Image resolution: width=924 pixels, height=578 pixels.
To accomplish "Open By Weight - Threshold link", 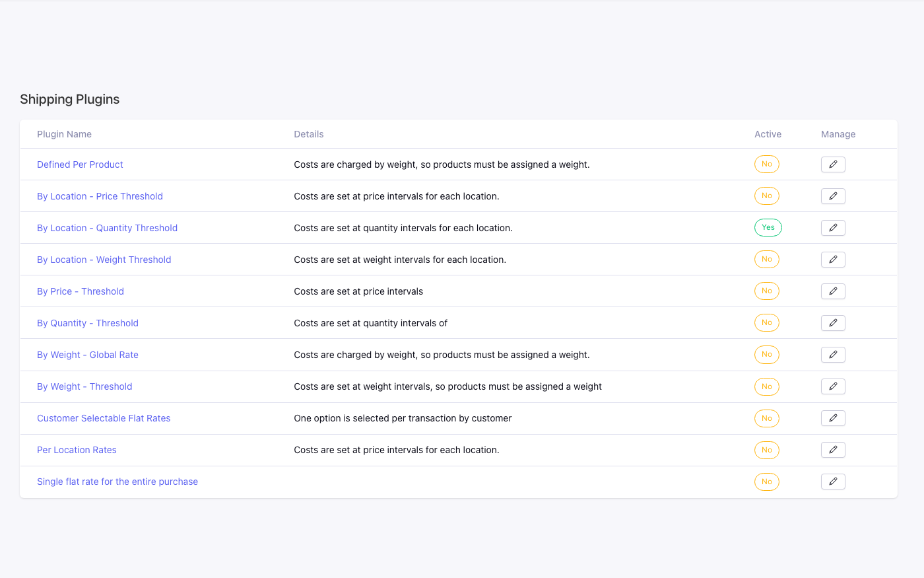I will click(84, 386).
